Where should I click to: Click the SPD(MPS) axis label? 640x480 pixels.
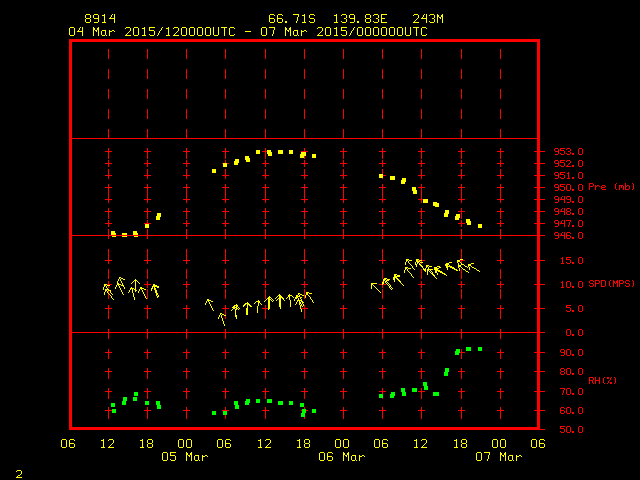[x=611, y=284]
